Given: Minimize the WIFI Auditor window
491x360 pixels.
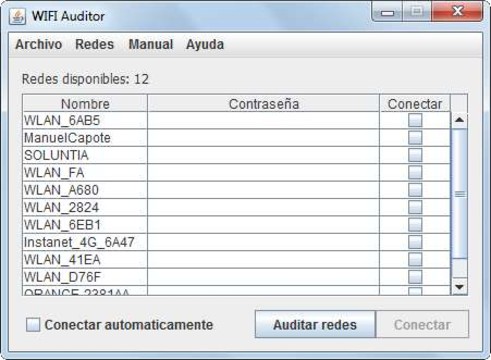Looking at the screenshot, I should (387, 12).
